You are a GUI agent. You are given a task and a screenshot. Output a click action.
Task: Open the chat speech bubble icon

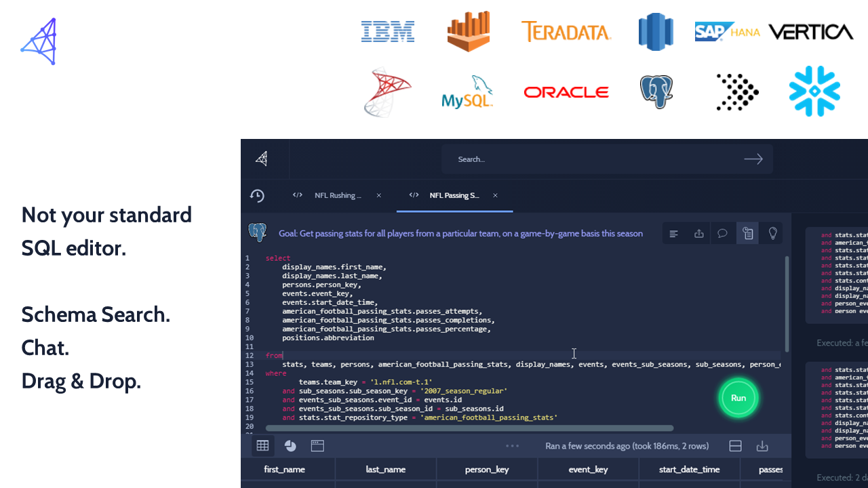pos(723,234)
